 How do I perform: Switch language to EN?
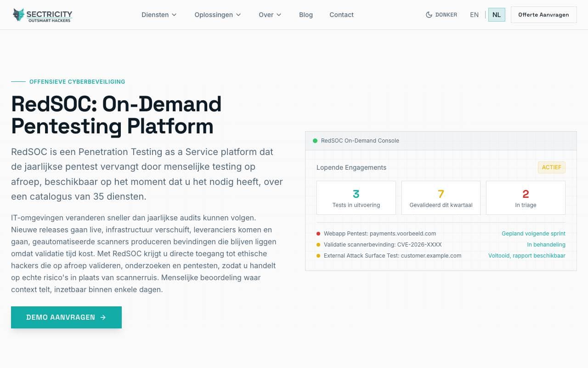(x=475, y=15)
